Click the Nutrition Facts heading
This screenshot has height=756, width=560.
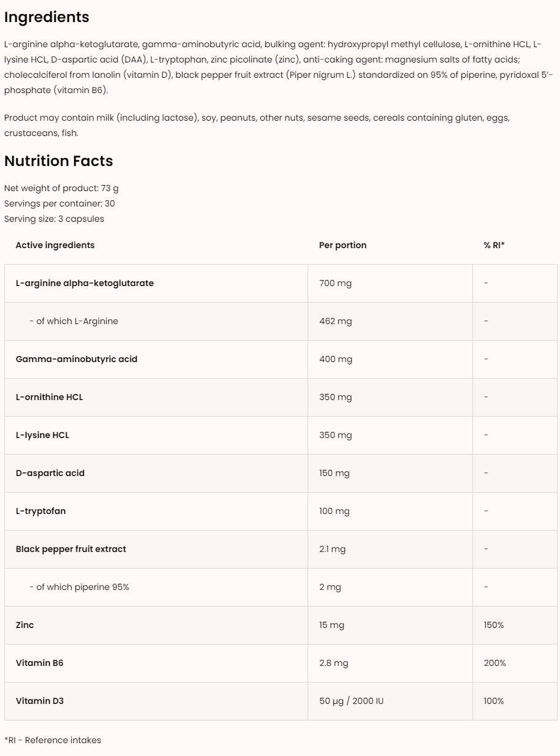coord(58,161)
